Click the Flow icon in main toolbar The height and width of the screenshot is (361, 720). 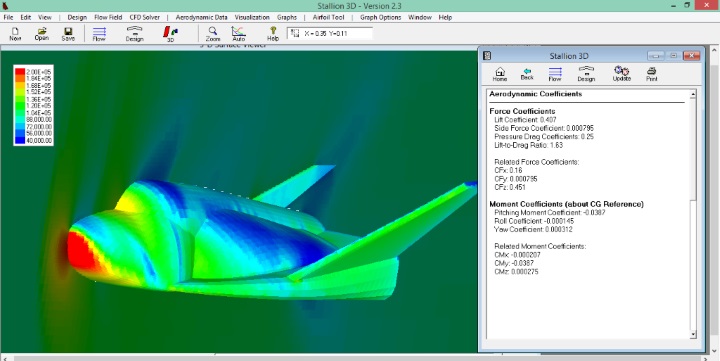(99, 34)
